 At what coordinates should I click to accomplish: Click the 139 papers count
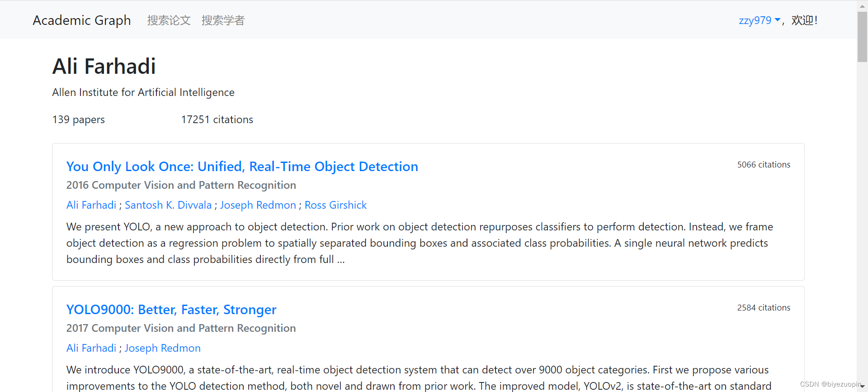78,120
